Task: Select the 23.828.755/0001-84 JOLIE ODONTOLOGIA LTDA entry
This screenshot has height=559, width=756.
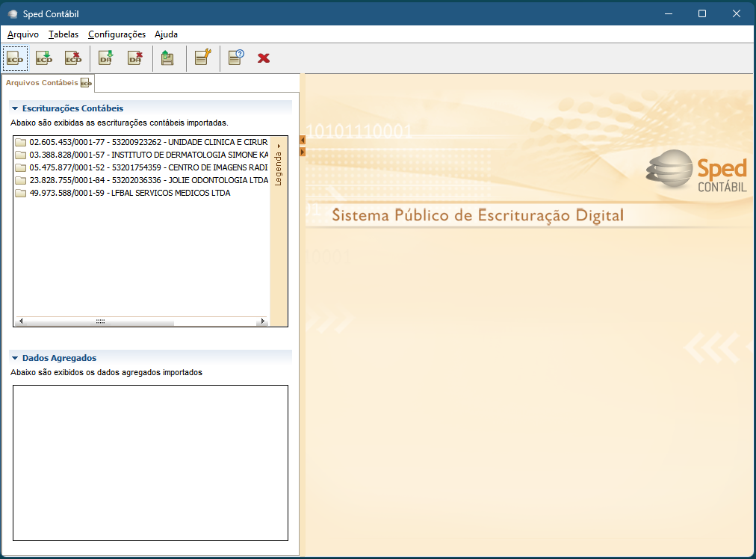Action: pos(149,180)
